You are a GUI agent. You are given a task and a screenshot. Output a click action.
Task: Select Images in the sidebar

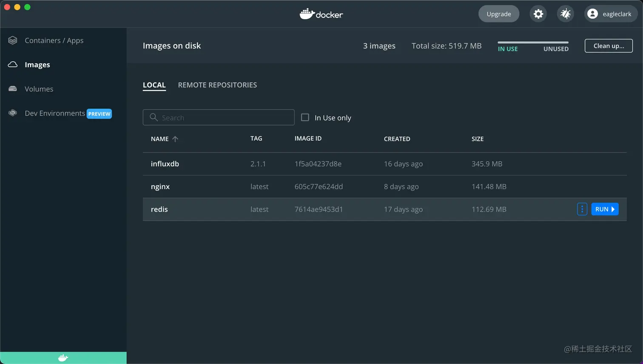pos(37,65)
